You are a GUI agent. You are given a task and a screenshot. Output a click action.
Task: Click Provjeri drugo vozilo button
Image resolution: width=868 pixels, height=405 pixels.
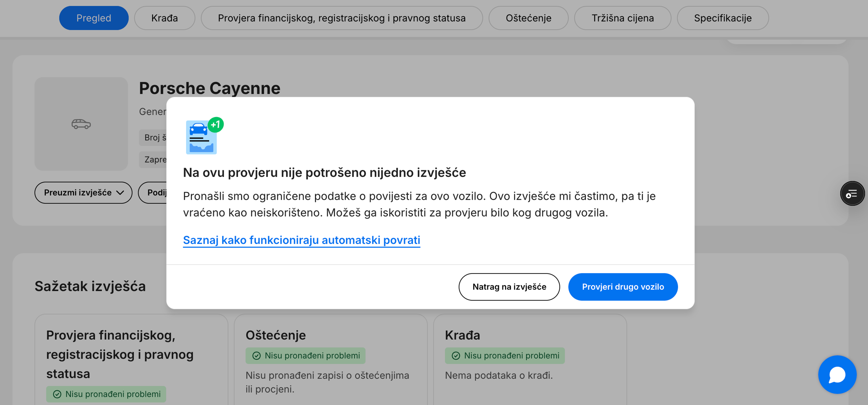(623, 287)
